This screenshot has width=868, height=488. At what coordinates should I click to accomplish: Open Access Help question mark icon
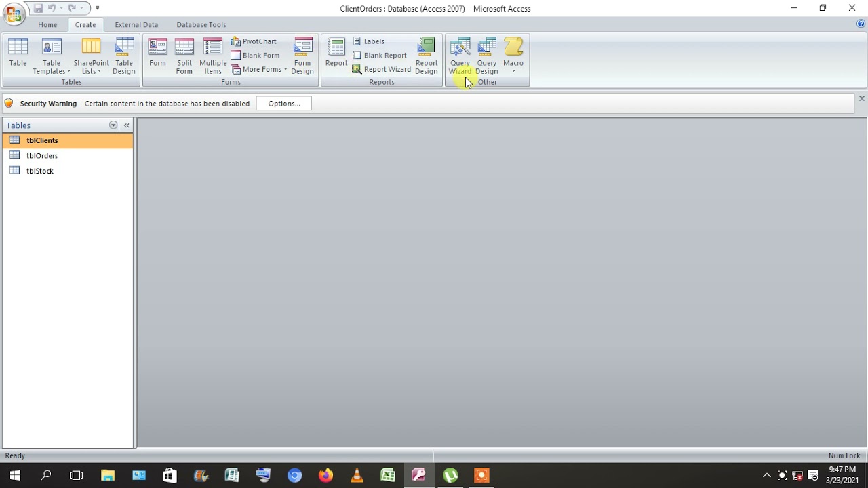tap(861, 24)
